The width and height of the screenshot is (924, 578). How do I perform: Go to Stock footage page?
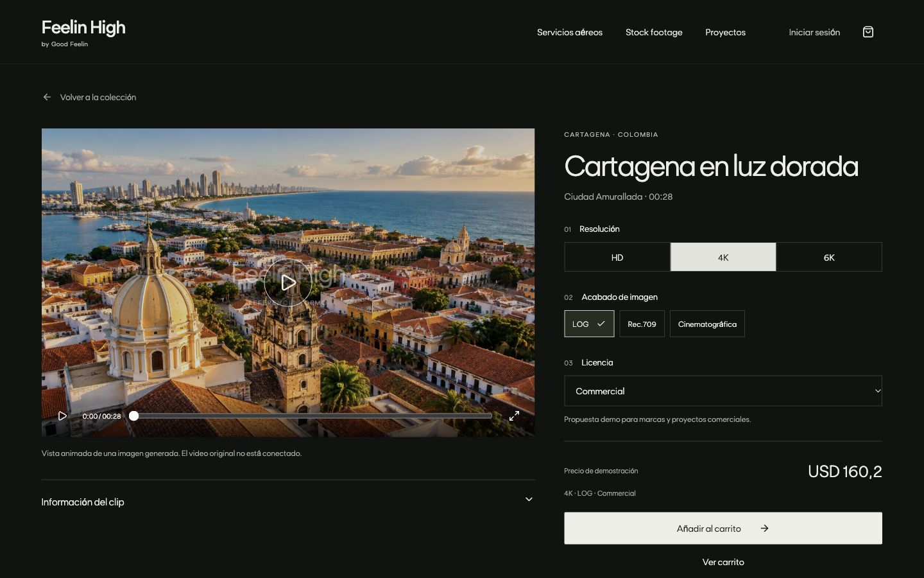(x=654, y=32)
